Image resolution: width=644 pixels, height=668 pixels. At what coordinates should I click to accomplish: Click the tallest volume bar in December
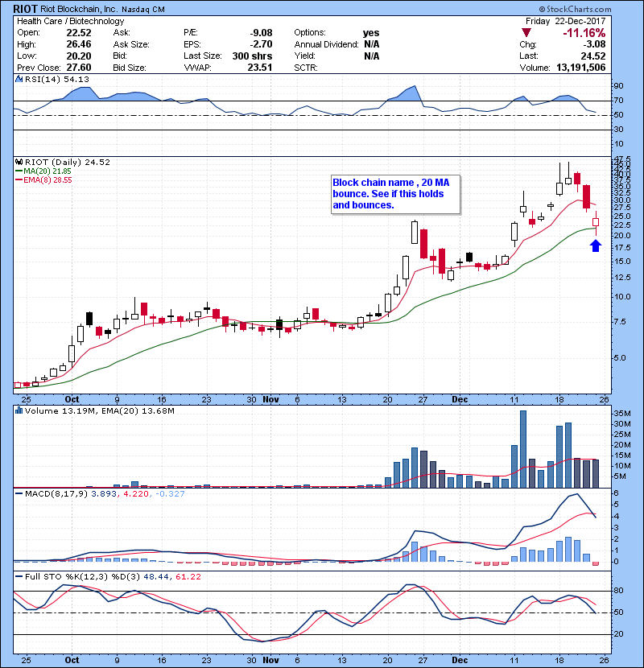[x=523, y=449]
